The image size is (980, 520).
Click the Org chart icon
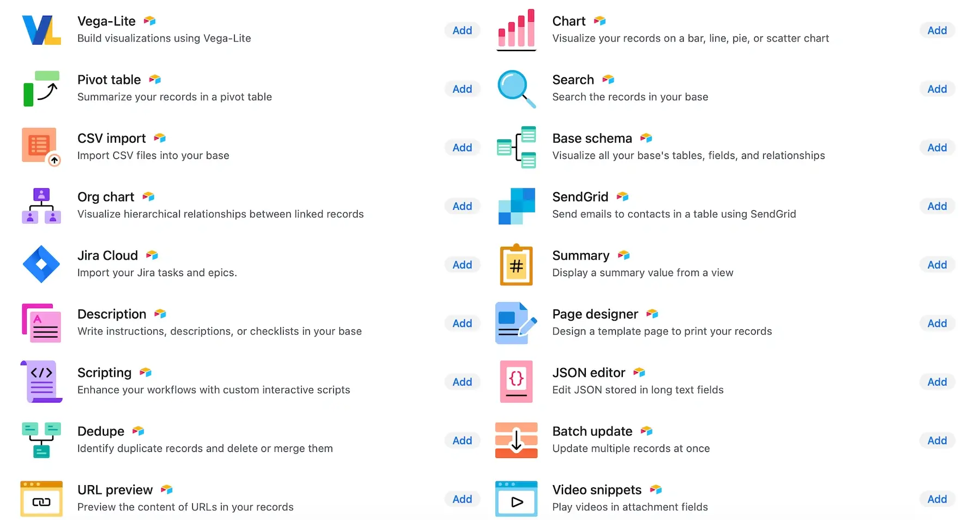tap(41, 206)
